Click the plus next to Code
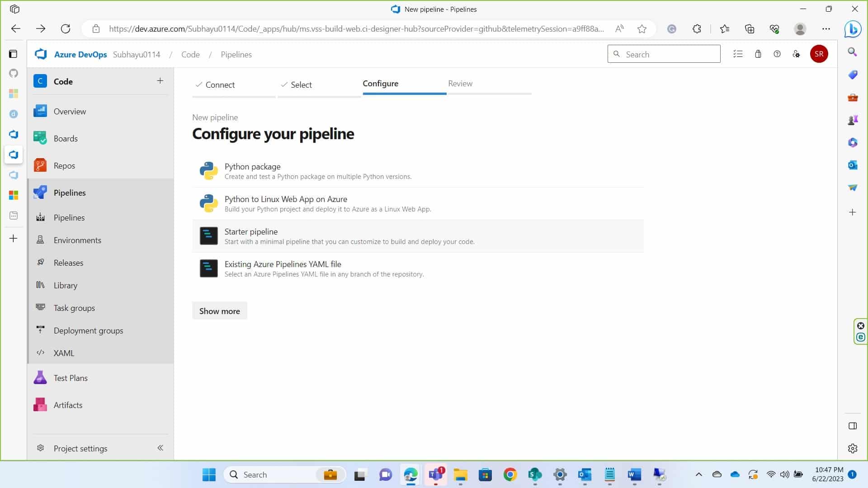 click(x=160, y=81)
